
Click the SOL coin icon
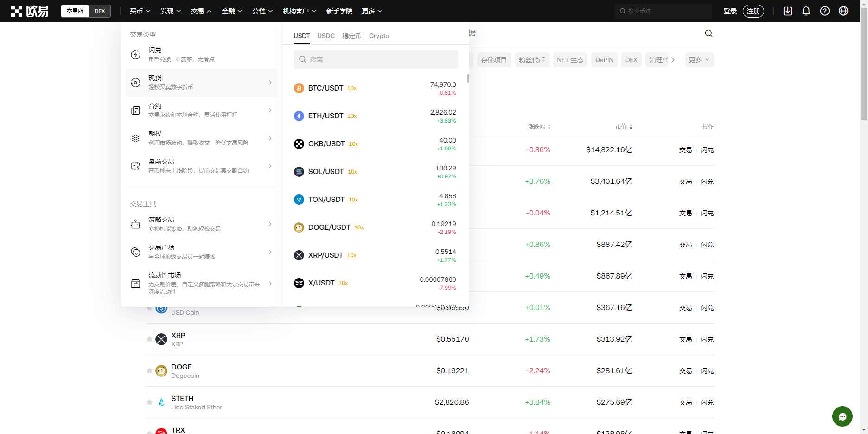coord(299,172)
